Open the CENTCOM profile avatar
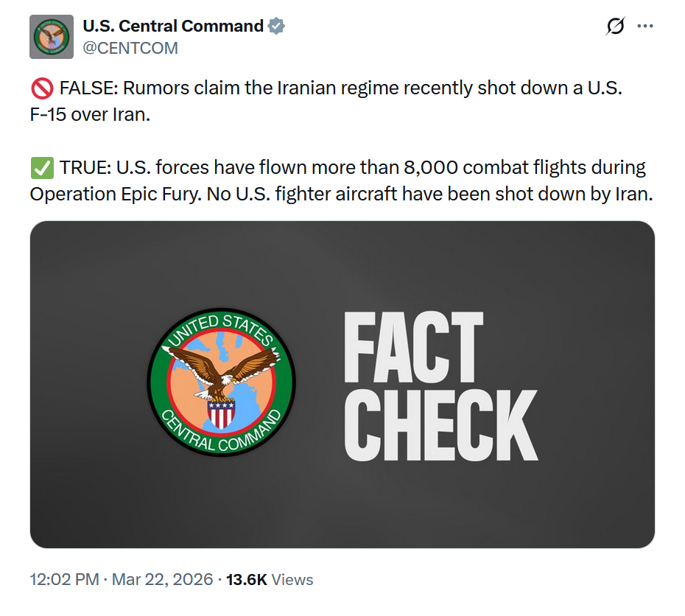This screenshot has height=616, width=685. coord(52,37)
